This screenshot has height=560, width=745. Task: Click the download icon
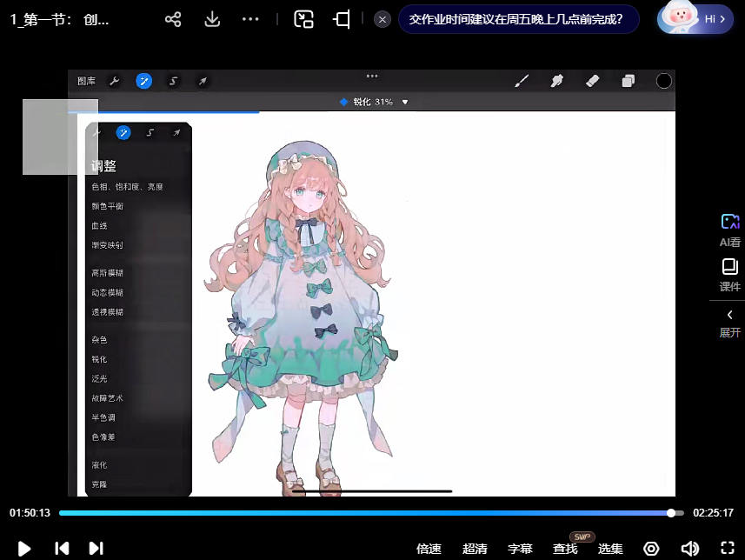(212, 19)
